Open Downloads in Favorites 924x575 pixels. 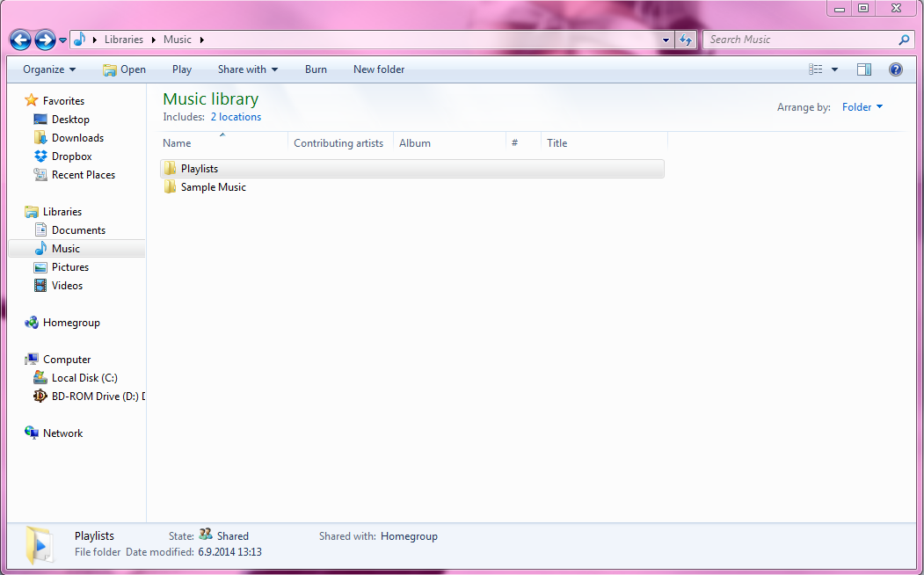(x=77, y=138)
